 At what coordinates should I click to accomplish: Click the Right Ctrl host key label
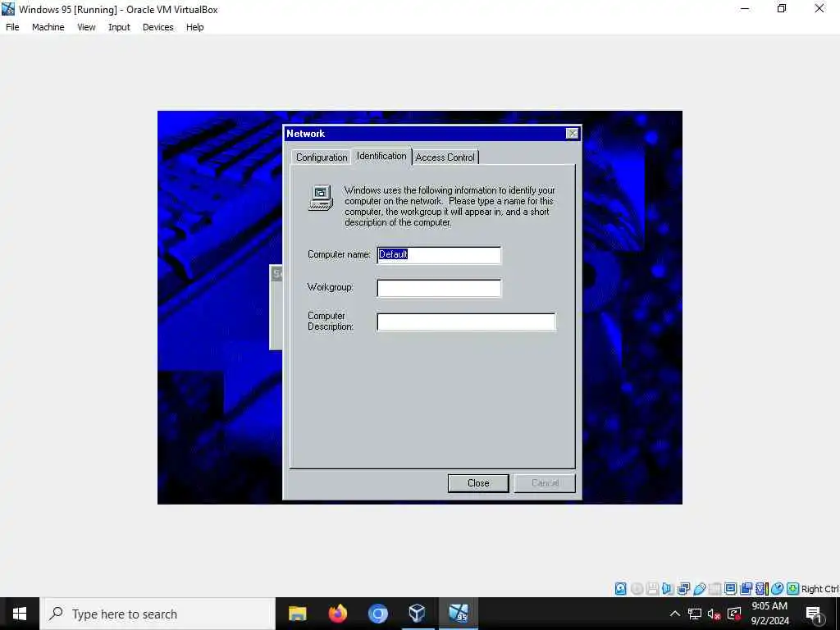click(x=820, y=589)
